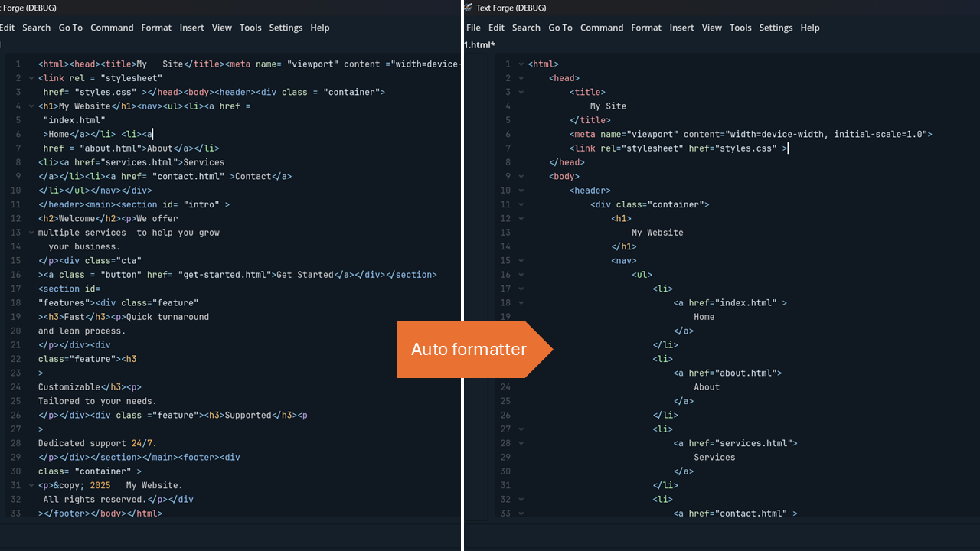This screenshot has width=980, height=551.
Task: Click the 'About' text on right line 24
Action: pos(706,387)
